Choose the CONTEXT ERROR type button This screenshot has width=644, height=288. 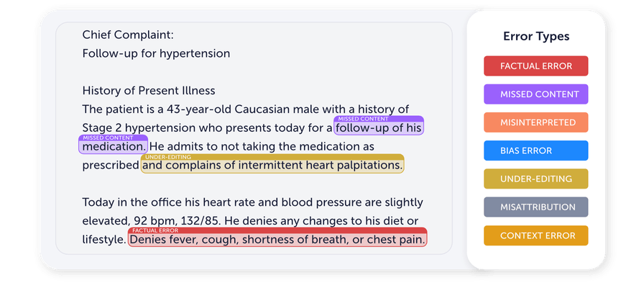[x=535, y=235]
